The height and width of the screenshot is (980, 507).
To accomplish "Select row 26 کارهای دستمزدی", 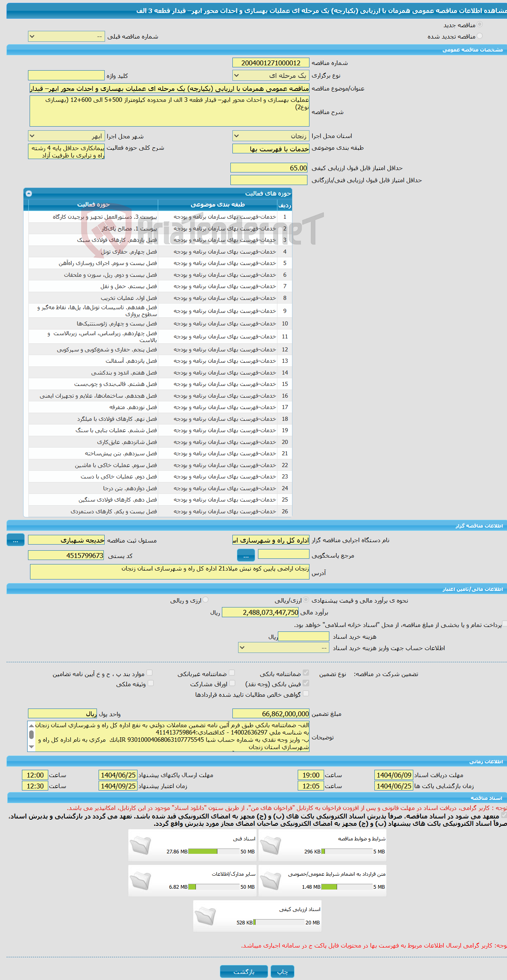I will point(160,511).
